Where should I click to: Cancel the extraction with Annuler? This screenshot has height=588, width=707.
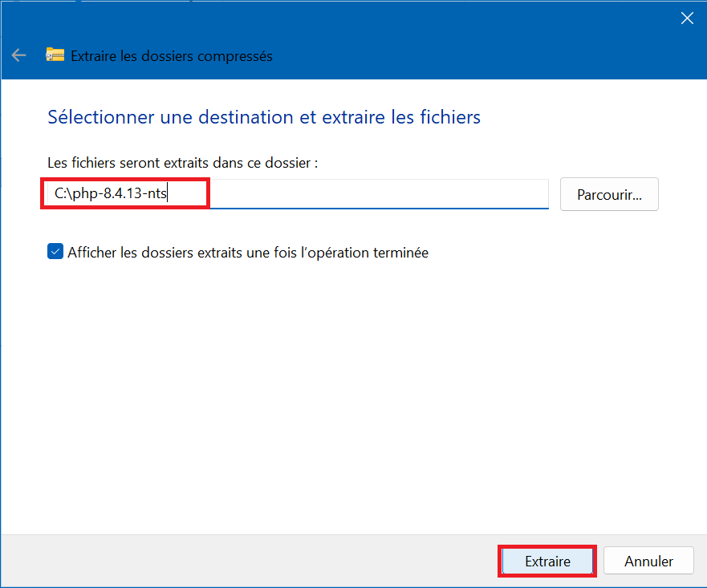(648, 561)
